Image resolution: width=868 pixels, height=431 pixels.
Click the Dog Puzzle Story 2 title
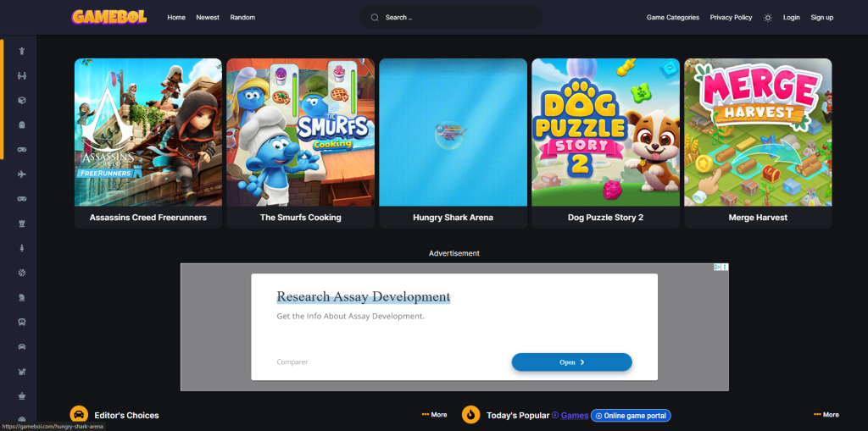[605, 218]
